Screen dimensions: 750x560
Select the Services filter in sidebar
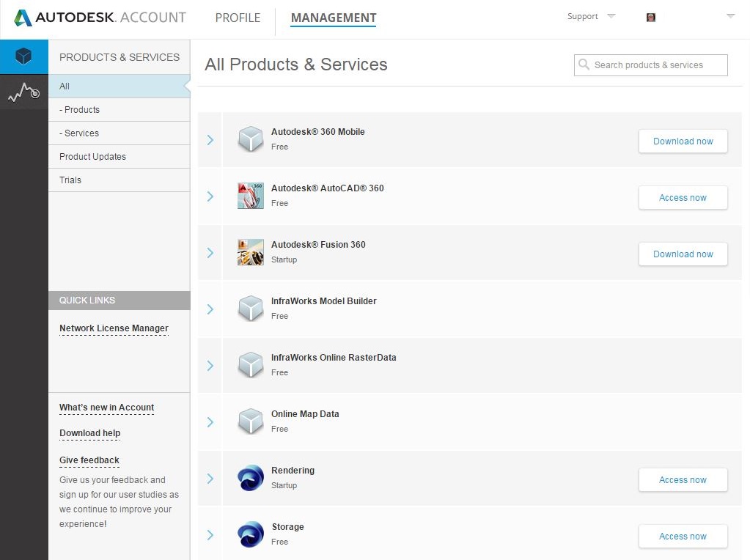tap(119, 133)
